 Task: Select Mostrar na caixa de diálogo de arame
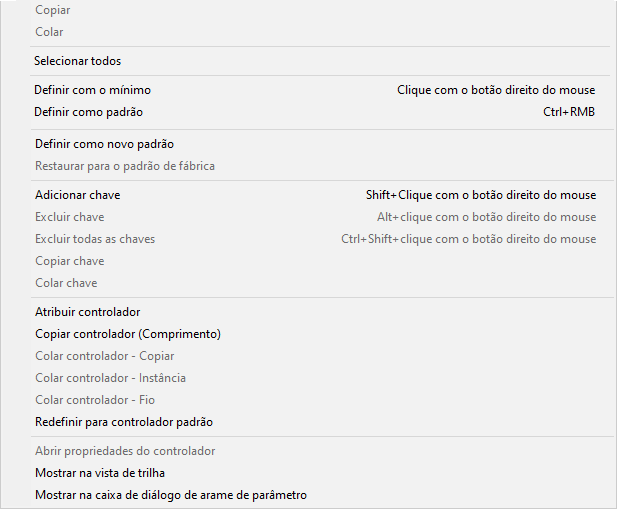click(x=170, y=495)
